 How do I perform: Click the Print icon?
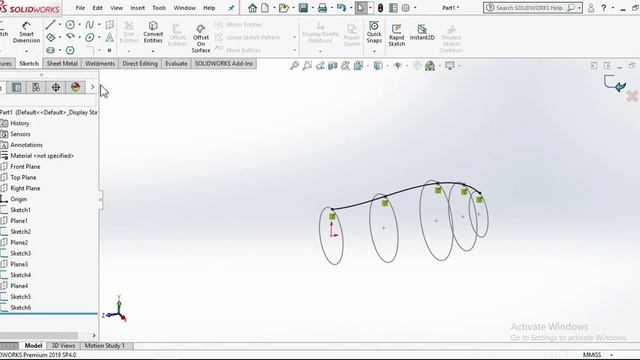click(322, 8)
